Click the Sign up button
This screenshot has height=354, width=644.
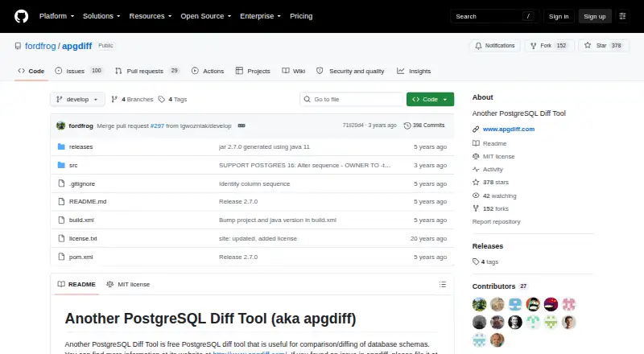(595, 16)
